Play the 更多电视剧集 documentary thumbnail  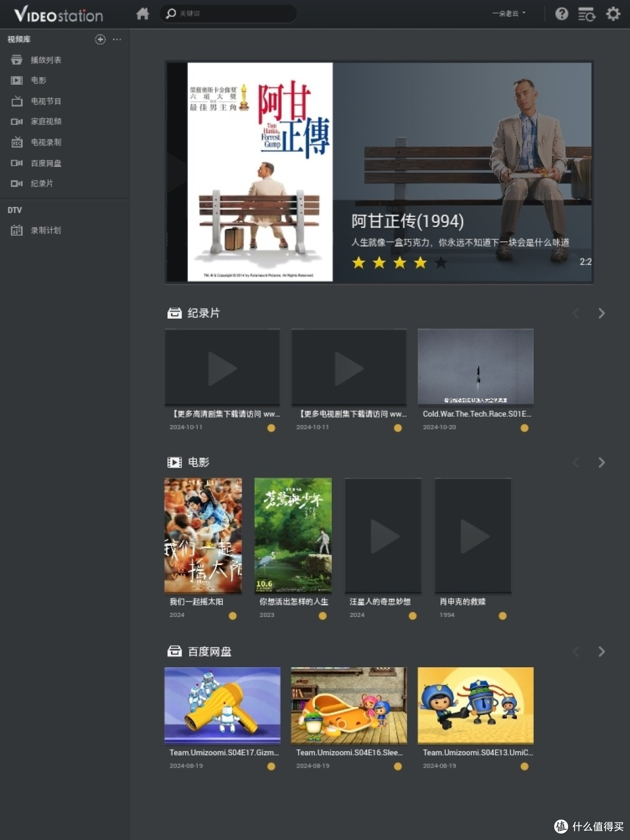point(349,367)
